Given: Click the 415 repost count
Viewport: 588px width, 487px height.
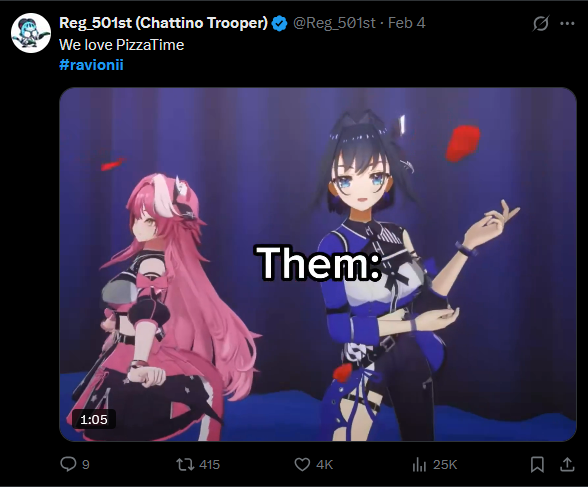Looking at the screenshot, I should click(x=209, y=465).
